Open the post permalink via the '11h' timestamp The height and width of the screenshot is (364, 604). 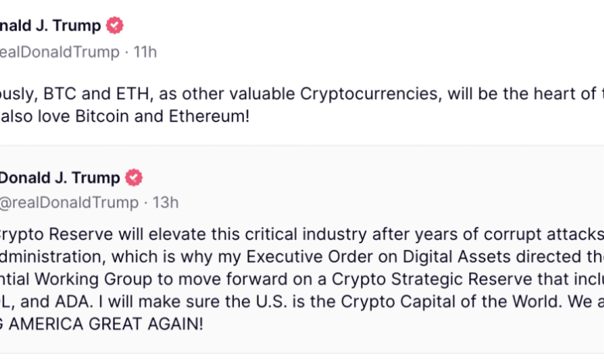pos(146,52)
